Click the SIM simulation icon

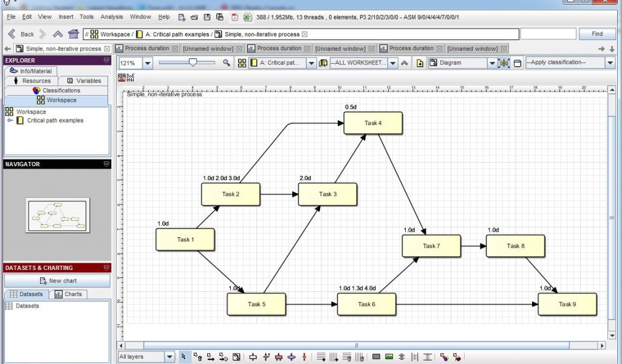[122, 77]
